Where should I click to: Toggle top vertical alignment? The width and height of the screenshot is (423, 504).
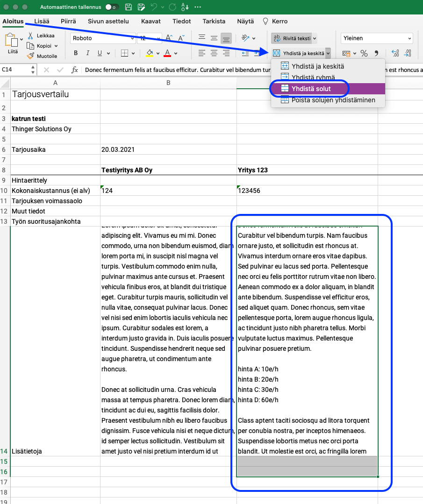click(x=202, y=38)
